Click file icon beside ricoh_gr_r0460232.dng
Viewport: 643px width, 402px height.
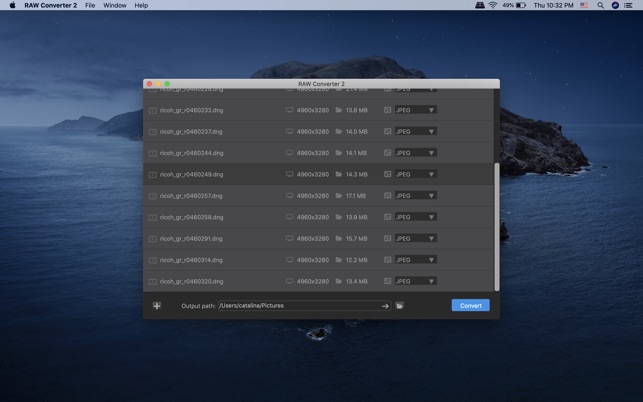153,110
